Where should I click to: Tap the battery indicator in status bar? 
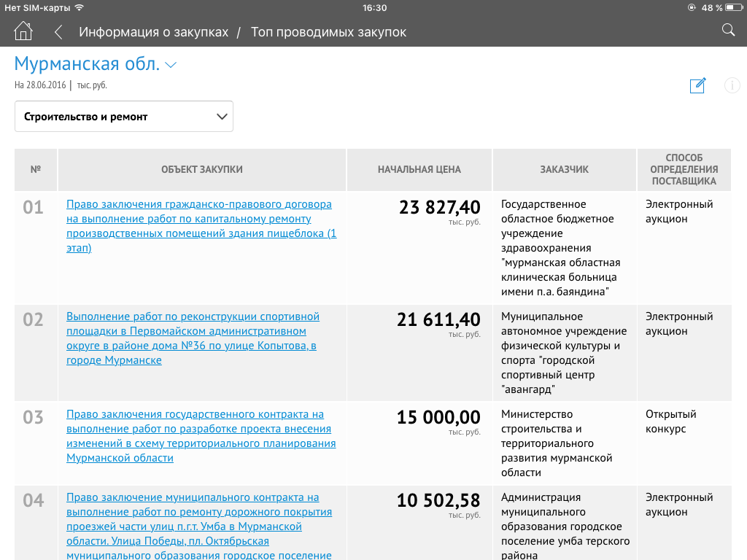(734, 7)
